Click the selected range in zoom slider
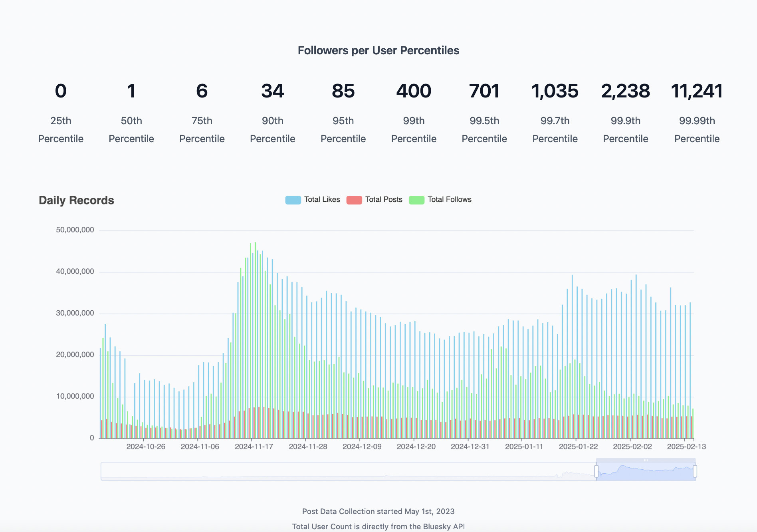Screen dimensions: 757x532 pos(646,472)
